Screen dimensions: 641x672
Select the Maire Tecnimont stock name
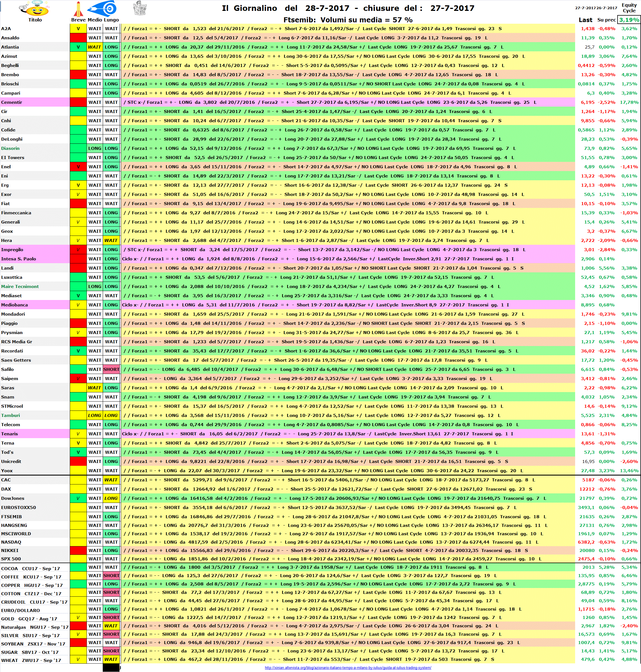[20, 287]
